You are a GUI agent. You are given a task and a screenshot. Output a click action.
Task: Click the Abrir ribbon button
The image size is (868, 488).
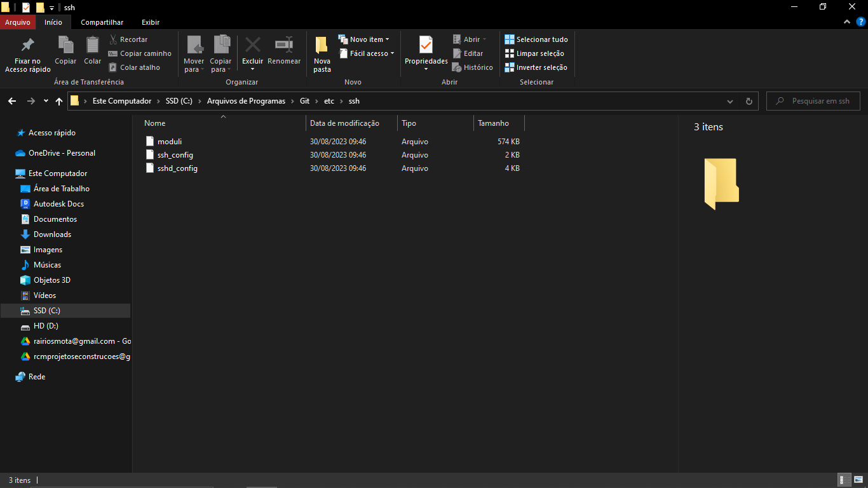coord(470,39)
